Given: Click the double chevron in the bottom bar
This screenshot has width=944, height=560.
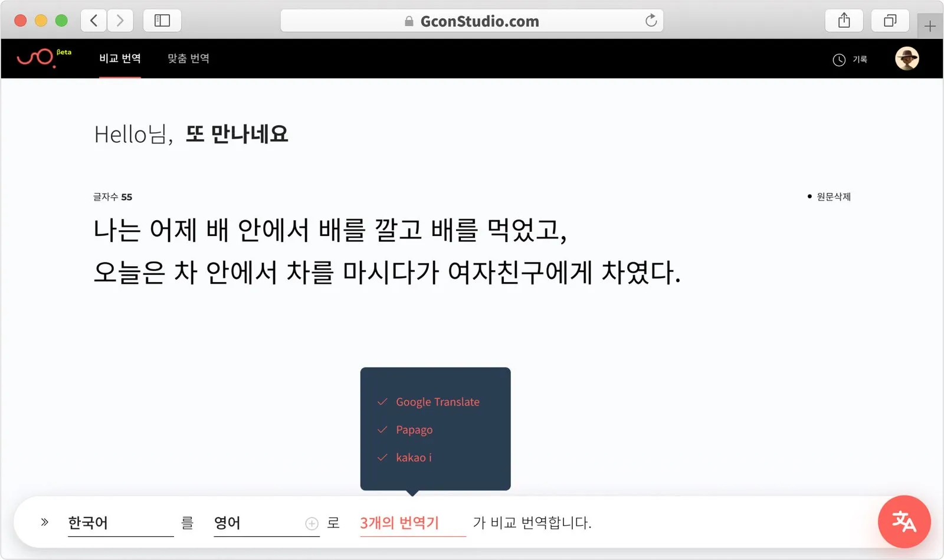Looking at the screenshot, I should [44, 522].
